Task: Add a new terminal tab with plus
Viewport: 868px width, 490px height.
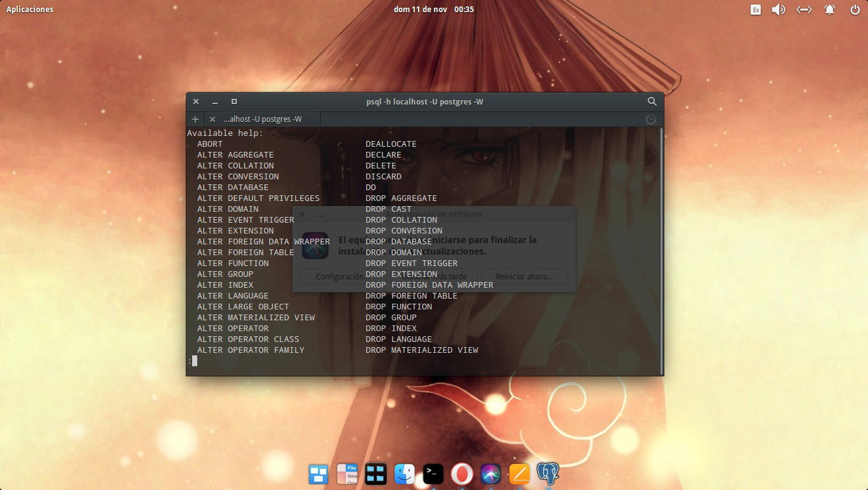Action: (195, 119)
